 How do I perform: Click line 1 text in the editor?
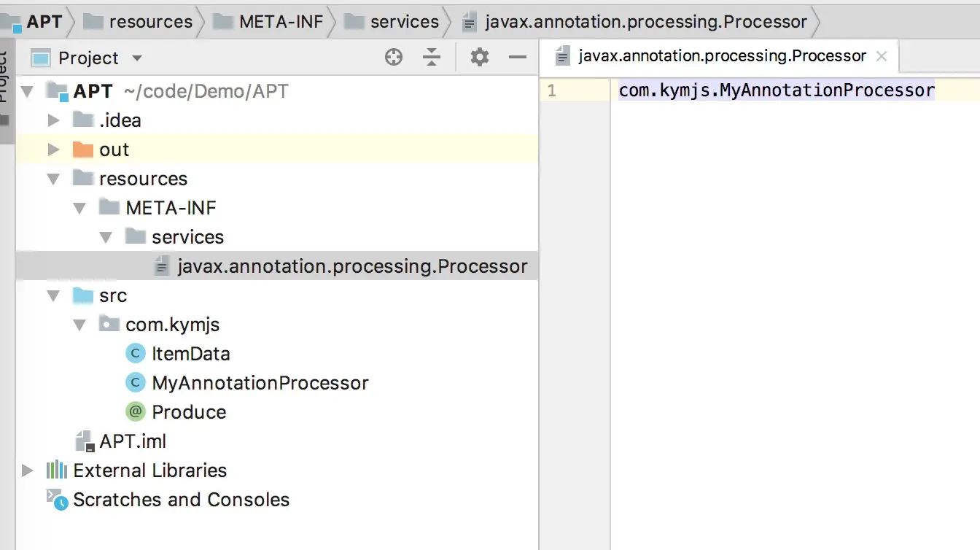776,90
